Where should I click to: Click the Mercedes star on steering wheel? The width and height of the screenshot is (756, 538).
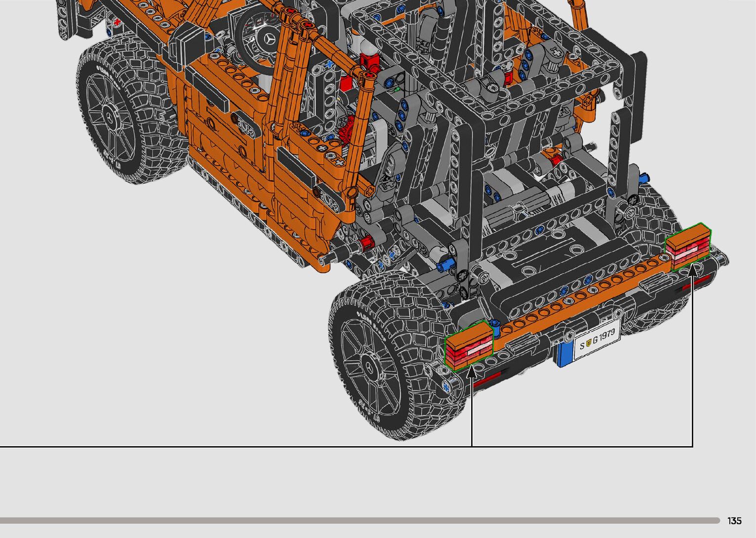point(270,39)
